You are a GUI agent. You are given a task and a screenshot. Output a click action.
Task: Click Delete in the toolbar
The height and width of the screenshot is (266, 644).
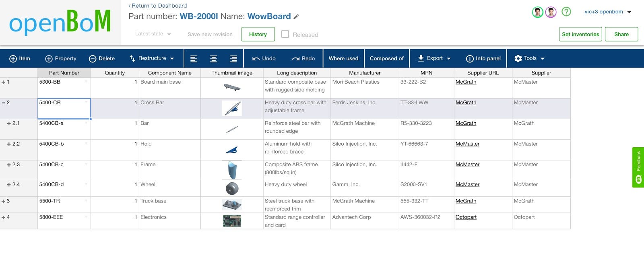point(102,58)
